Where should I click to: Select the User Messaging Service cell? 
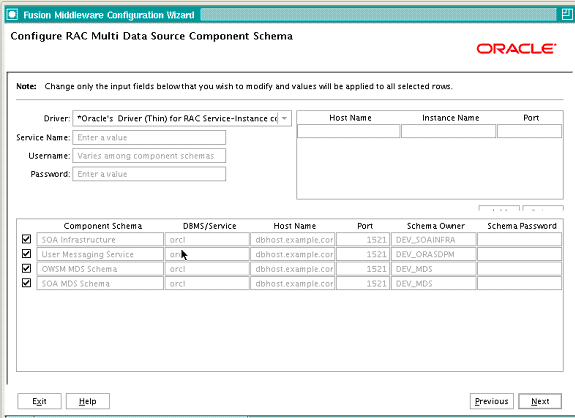(100, 254)
